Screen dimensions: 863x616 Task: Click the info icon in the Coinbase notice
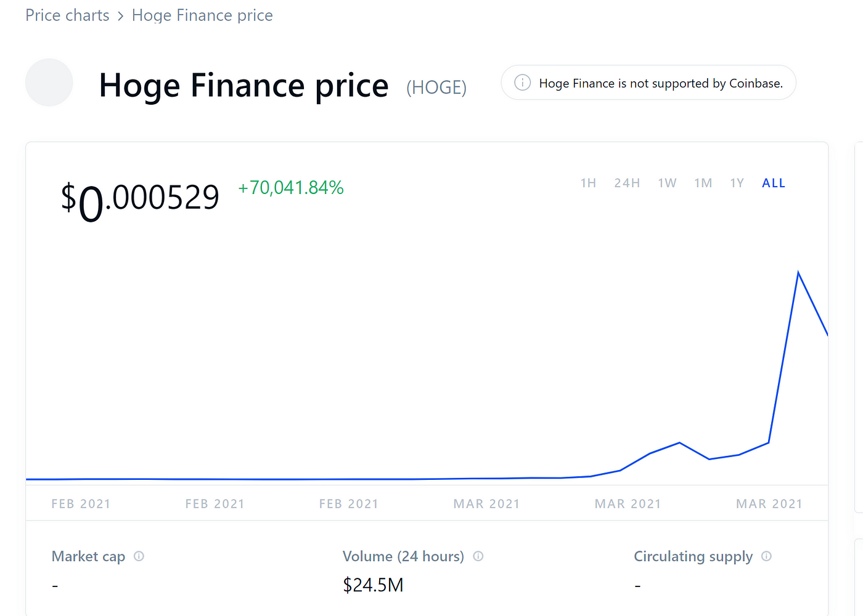pos(522,83)
